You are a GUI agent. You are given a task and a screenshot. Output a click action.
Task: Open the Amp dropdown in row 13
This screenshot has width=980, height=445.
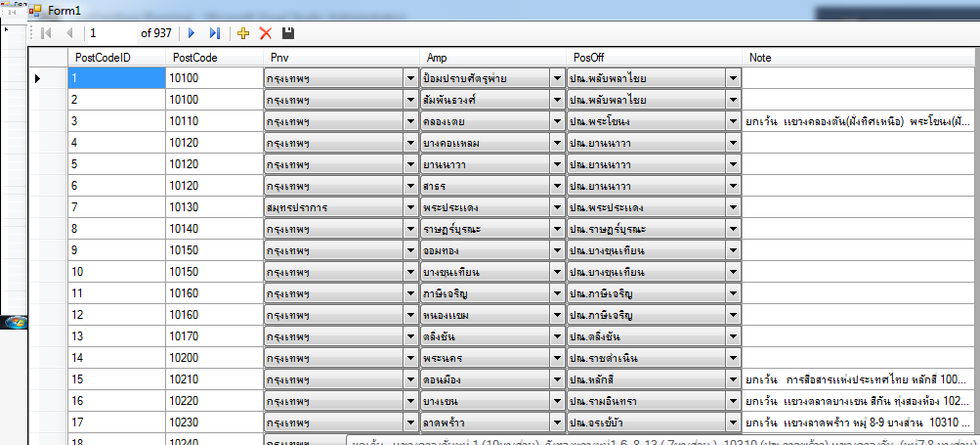click(x=558, y=336)
